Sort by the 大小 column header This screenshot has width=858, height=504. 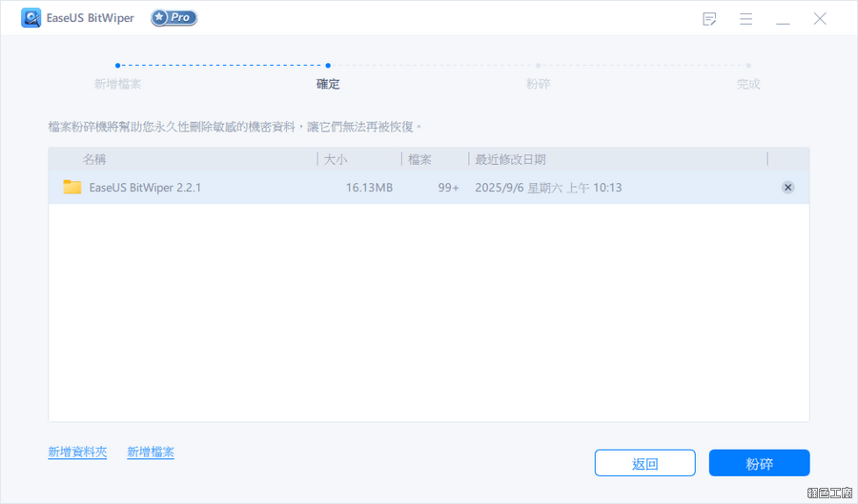336,159
